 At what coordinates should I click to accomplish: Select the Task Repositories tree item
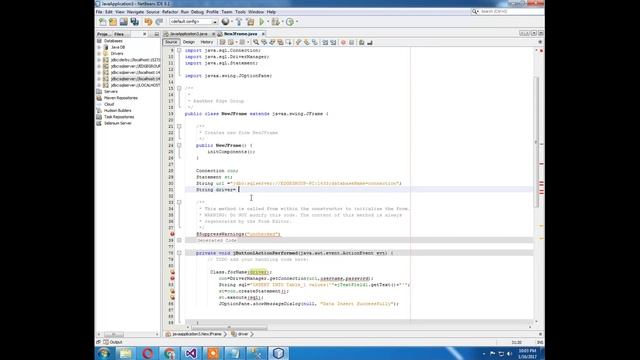(119, 117)
